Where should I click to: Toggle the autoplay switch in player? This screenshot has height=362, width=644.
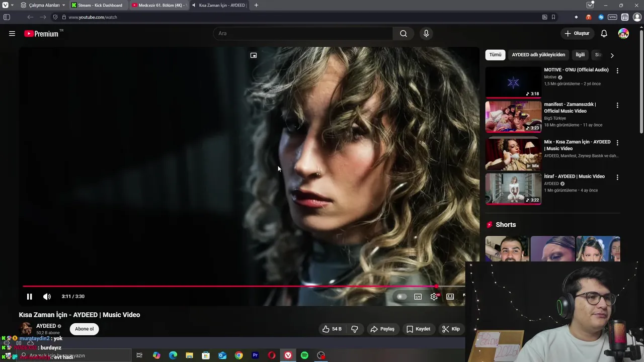401,297
